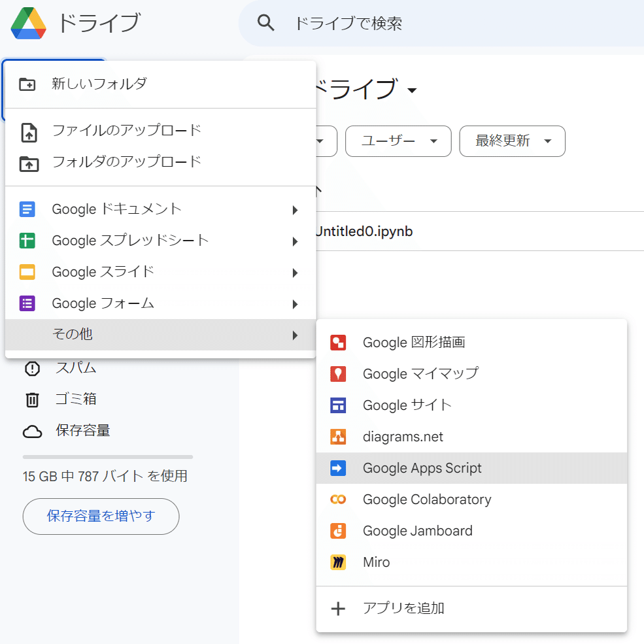Click the Google Jamboard icon

(x=338, y=531)
